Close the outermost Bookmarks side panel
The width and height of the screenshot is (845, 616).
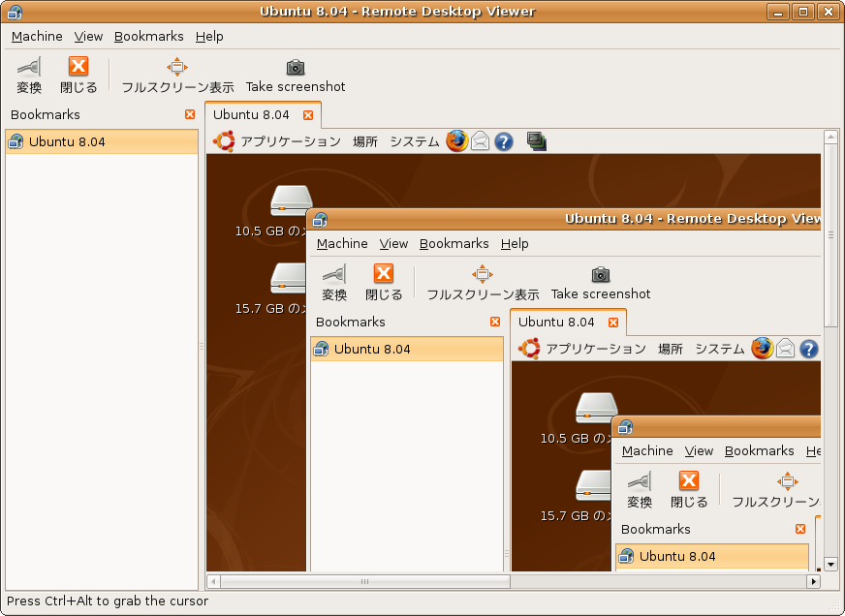(x=190, y=114)
